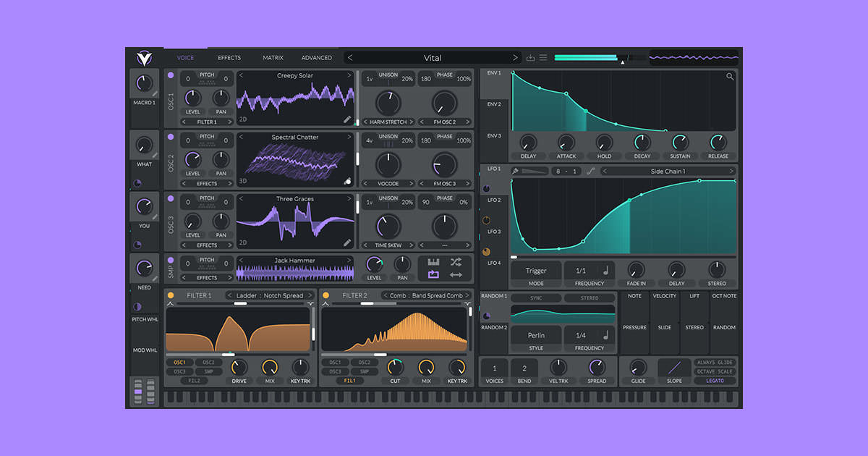Click the OCTAVE SCALE button
868x456 pixels.
(715, 371)
